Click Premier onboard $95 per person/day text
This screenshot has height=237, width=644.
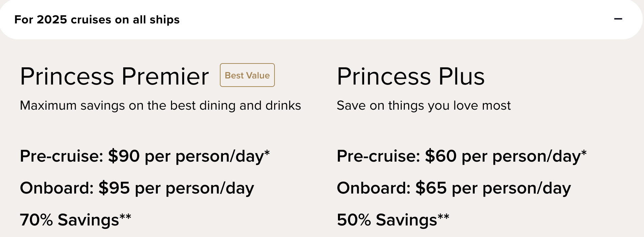tap(137, 188)
